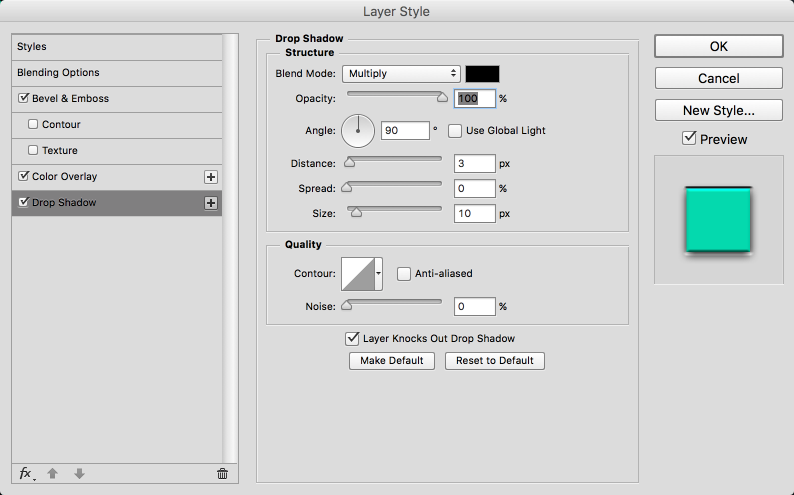This screenshot has width=794, height=495.
Task: Click the Make Default button
Action: [x=392, y=360]
